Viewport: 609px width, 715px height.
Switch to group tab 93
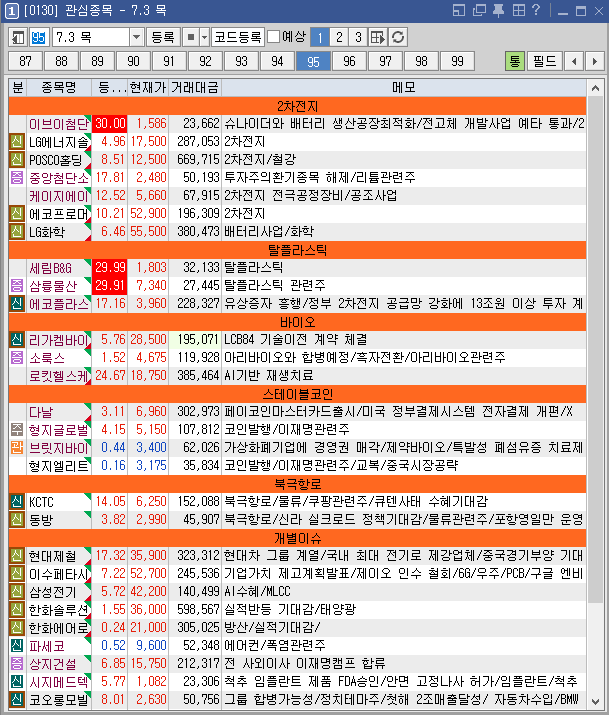point(241,61)
